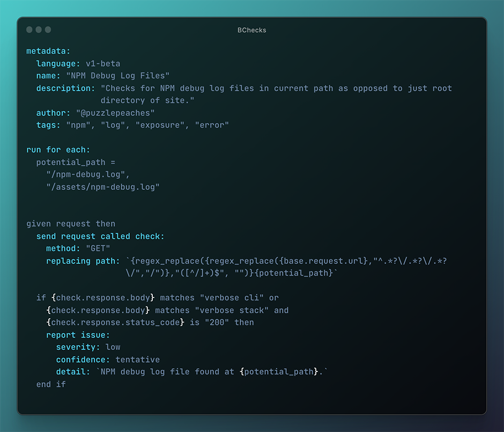Click the report issue: keyword
Screen dimensions: 504x432
78,335
